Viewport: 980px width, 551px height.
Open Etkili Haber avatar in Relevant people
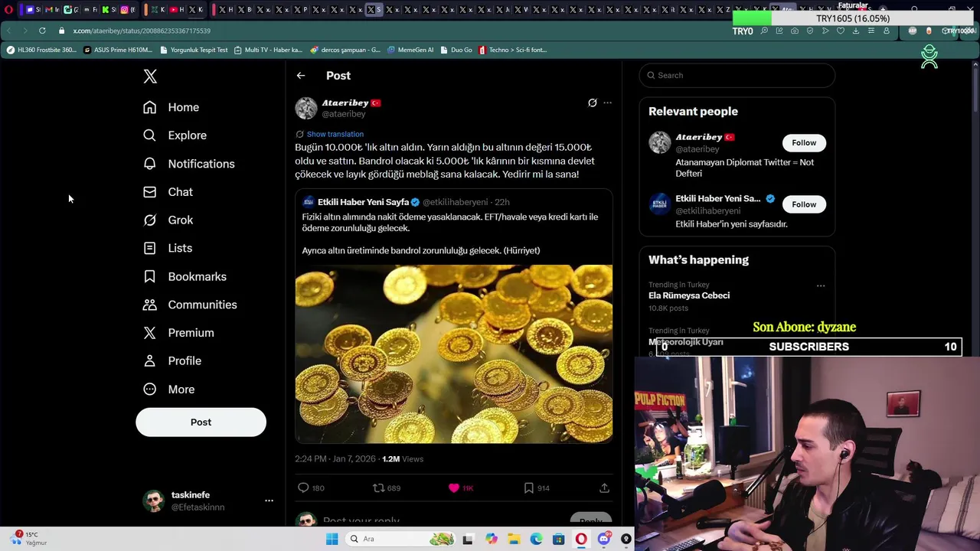coord(659,204)
